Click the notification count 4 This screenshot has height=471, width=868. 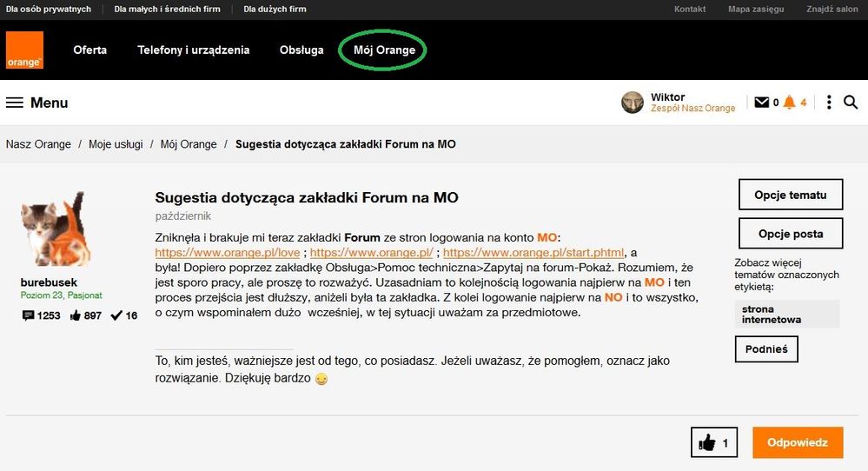pos(803,103)
